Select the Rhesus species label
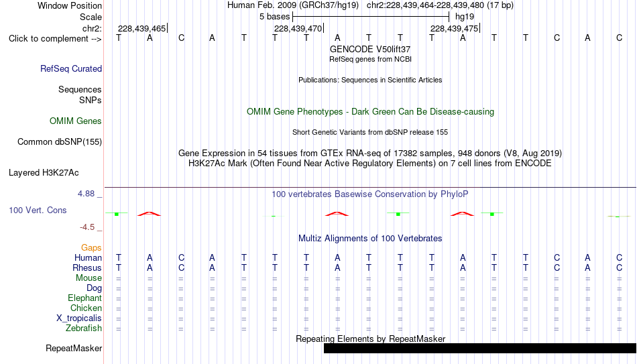Viewport: 637px width, 364px height. [x=87, y=268]
